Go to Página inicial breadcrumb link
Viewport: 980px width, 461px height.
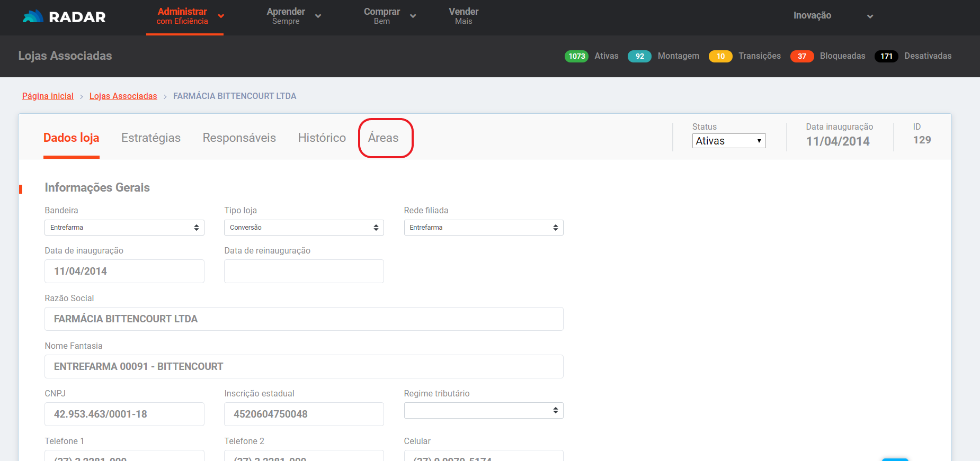point(48,96)
